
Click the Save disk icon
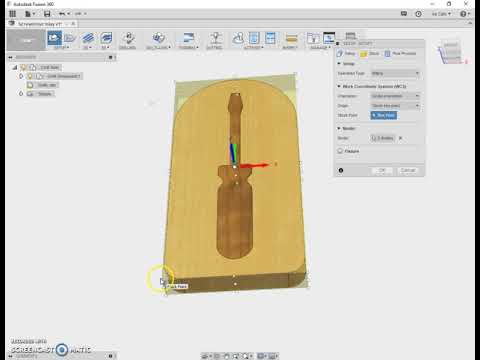pos(47,14)
